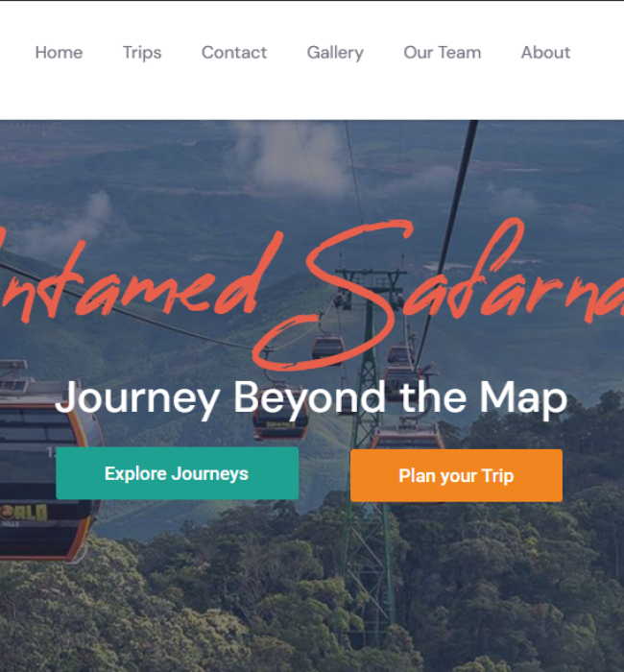624x672 pixels.
Task: Click the small red gondola near the tower
Action: (x=328, y=348)
